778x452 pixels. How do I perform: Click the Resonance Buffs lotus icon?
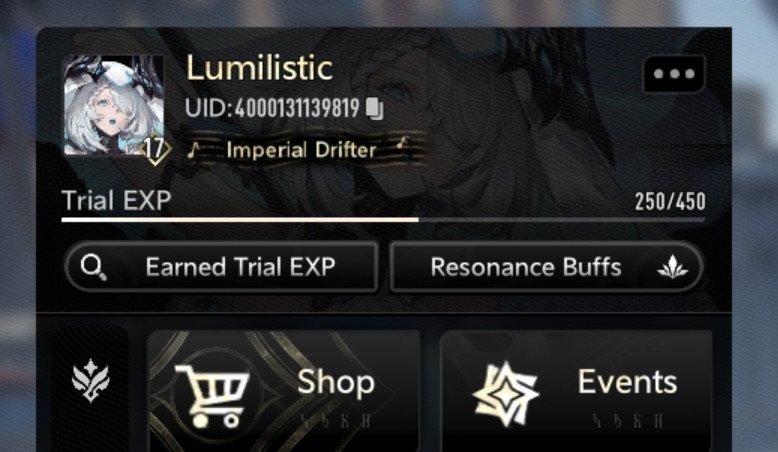coord(672,267)
